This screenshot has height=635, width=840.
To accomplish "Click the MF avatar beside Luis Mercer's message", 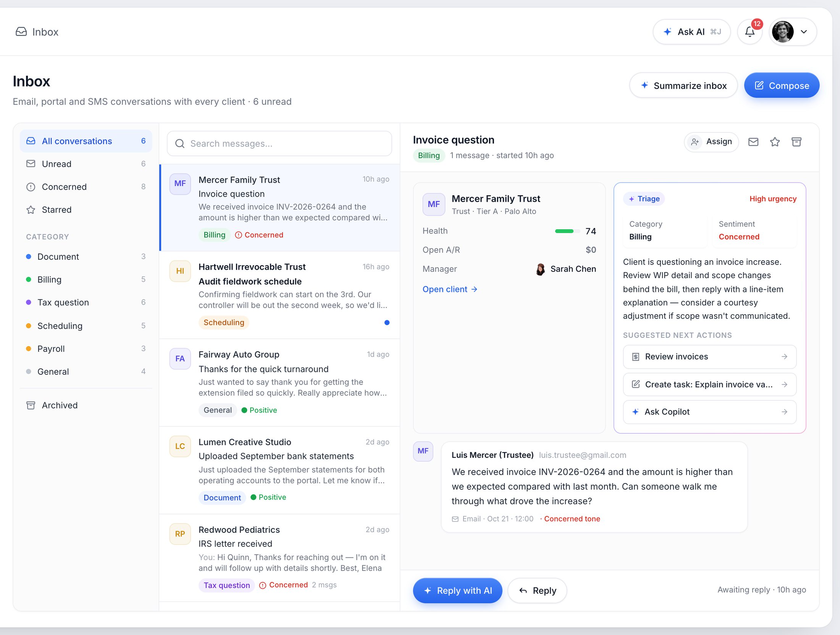I will [423, 451].
